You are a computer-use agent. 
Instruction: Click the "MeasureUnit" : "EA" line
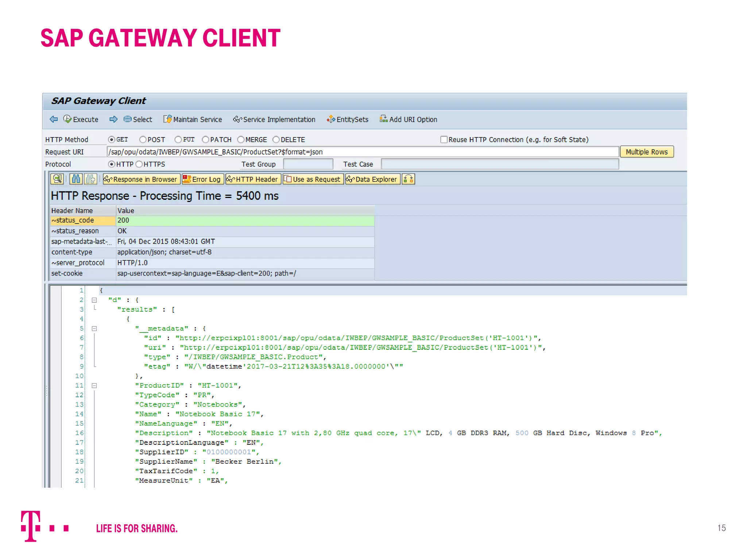[181, 480]
